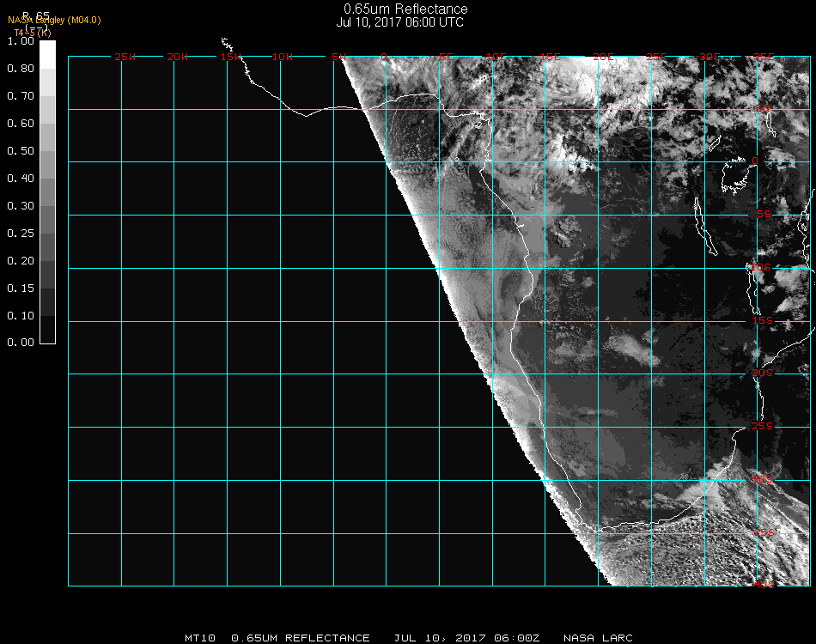Click the 0.30 colorbar scale value
816x644 pixels.
click(x=21, y=207)
